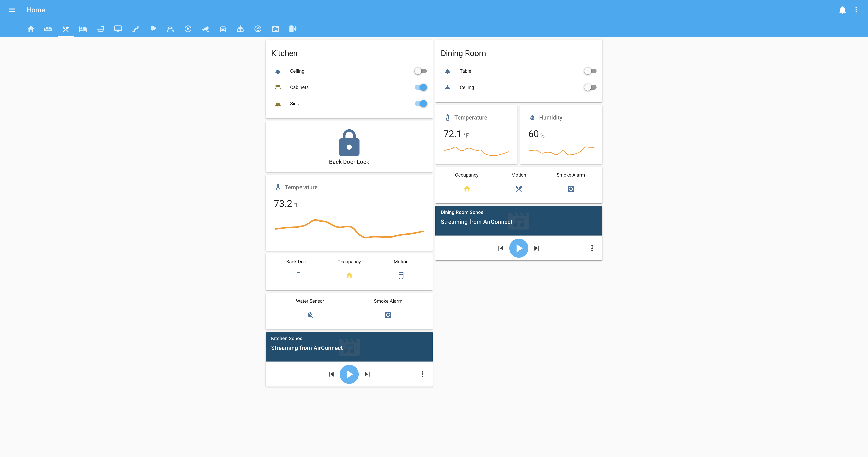Open Kitchen Sonos three-dot options menu
The width and height of the screenshot is (868, 457).
422,374
